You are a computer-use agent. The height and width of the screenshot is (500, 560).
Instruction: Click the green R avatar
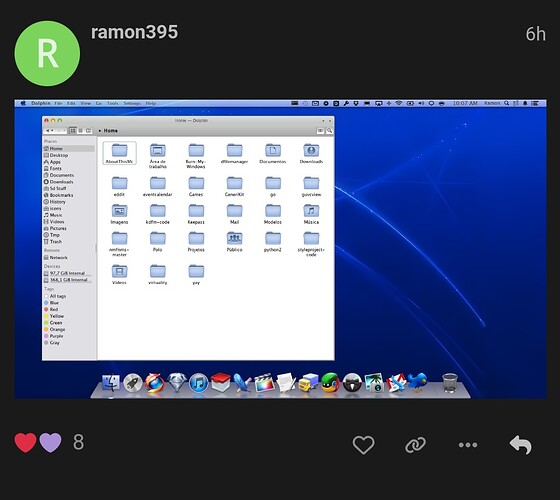tap(47, 54)
